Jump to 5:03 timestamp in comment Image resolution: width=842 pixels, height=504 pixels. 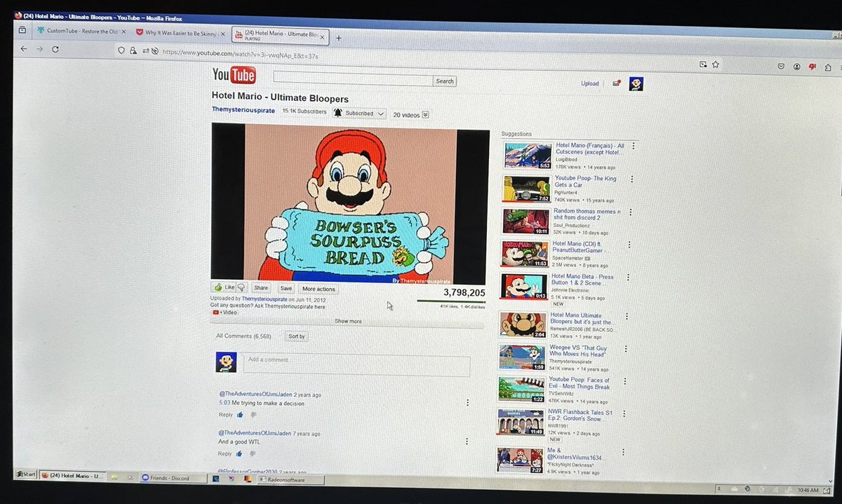click(224, 404)
